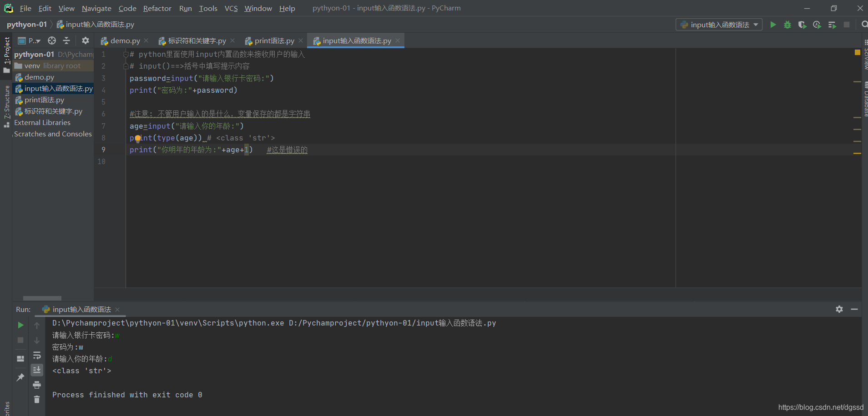Screen dimensions: 868x416
Task: Open the run configuration dropdown
Action: pyautogui.click(x=719, y=25)
